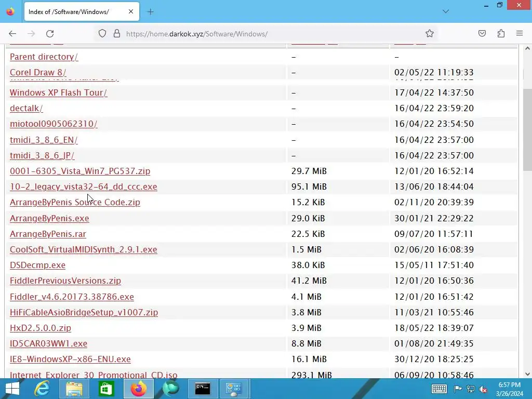Download HxD2.5.0.0.zip

[x=41, y=328]
